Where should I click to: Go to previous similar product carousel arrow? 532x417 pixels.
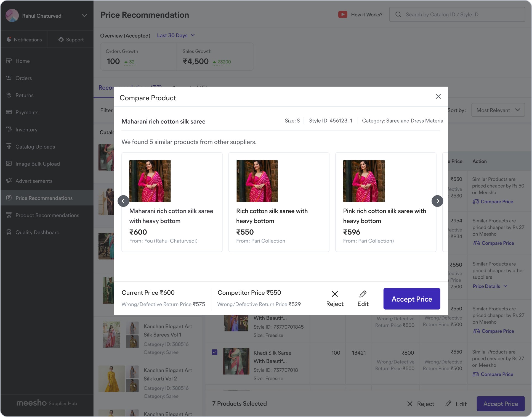coord(123,201)
